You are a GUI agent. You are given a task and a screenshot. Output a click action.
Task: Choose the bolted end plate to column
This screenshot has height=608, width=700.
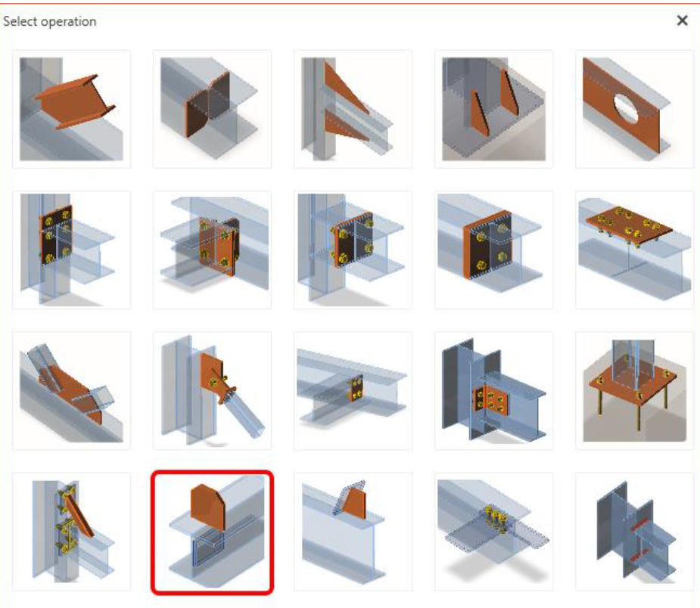pos(71,250)
